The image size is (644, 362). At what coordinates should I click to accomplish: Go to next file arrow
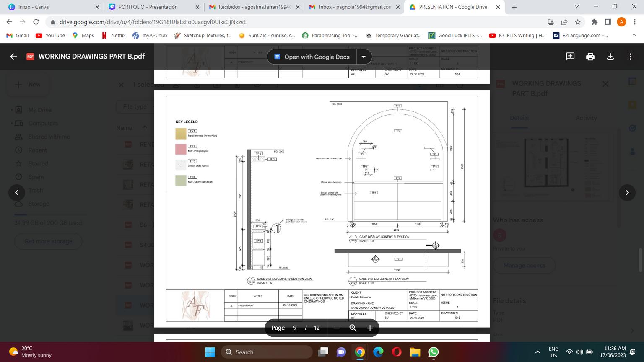(x=627, y=193)
